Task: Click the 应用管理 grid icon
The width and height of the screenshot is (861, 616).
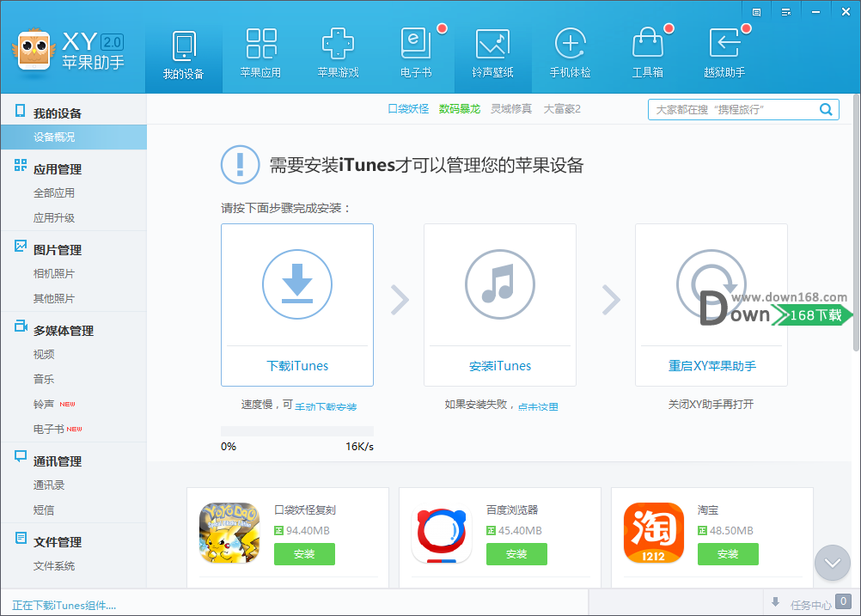Action: click(x=21, y=165)
